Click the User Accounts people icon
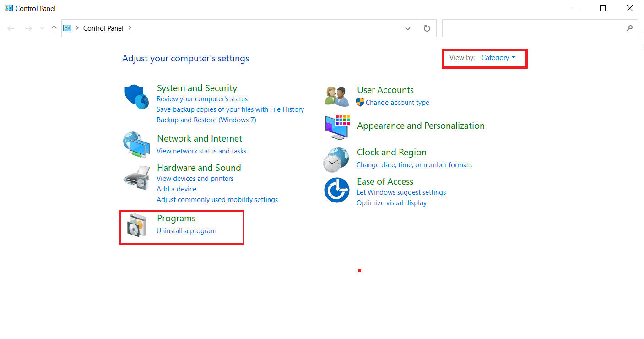The width and height of the screenshot is (644, 339). click(x=337, y=96)
